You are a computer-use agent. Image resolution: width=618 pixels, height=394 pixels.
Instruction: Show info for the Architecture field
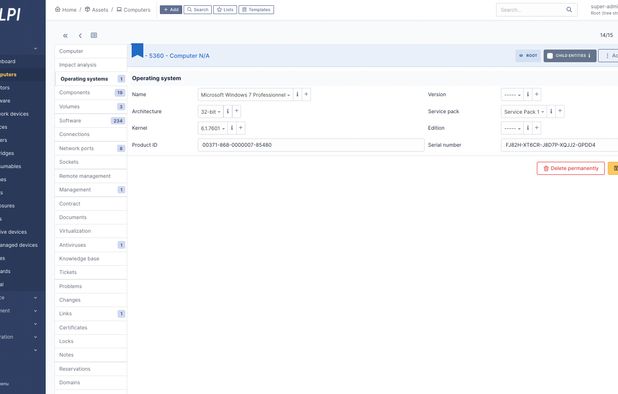228,112
